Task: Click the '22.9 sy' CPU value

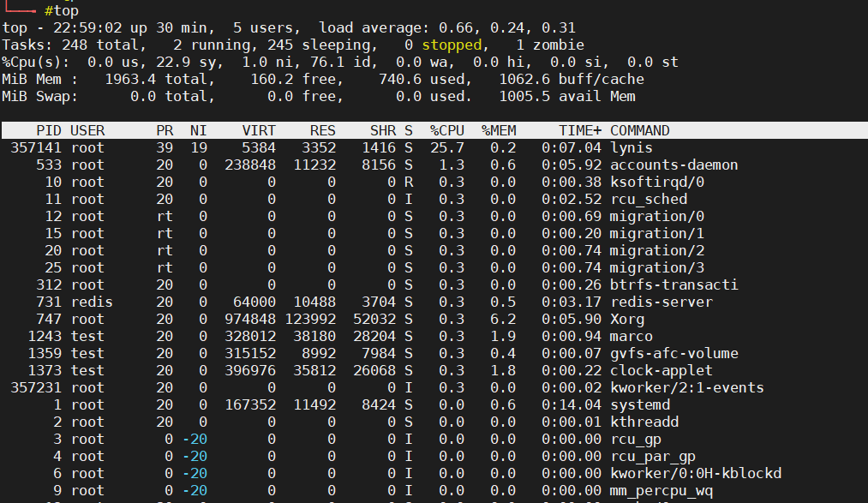Action: (x=185, y=62)
